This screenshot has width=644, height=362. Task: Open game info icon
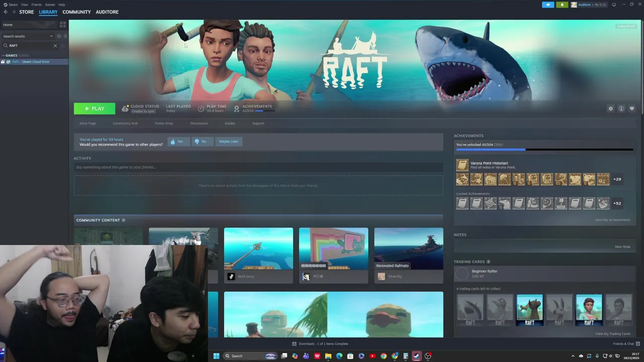coord(621,109)
